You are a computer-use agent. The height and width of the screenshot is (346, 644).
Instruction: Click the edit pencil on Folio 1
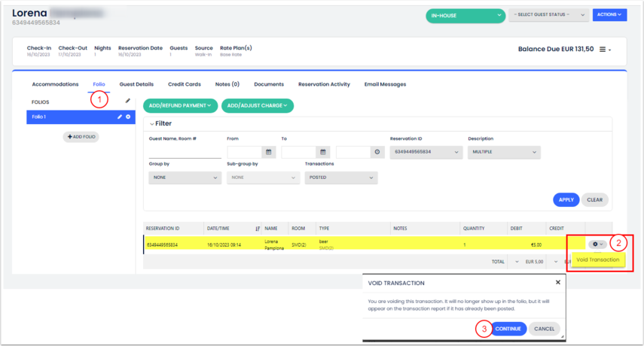click(x=120, y=117)
